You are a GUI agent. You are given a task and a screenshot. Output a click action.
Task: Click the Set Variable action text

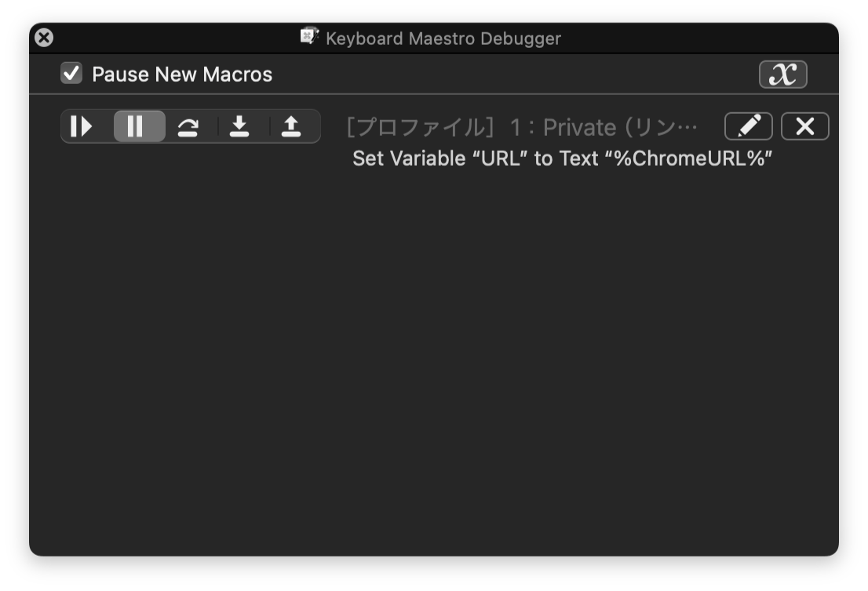[562, 159]
